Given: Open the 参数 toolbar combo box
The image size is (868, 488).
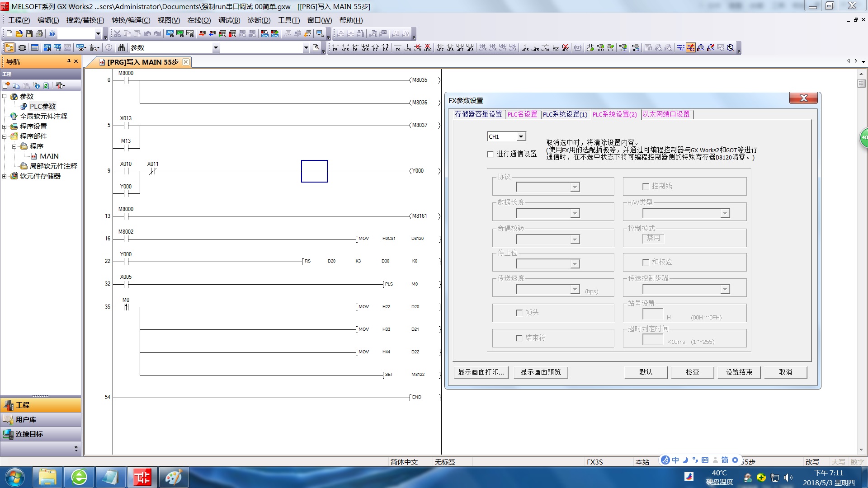Looking at the screenshot, I should pyautogui.click(x=215, y=48).
